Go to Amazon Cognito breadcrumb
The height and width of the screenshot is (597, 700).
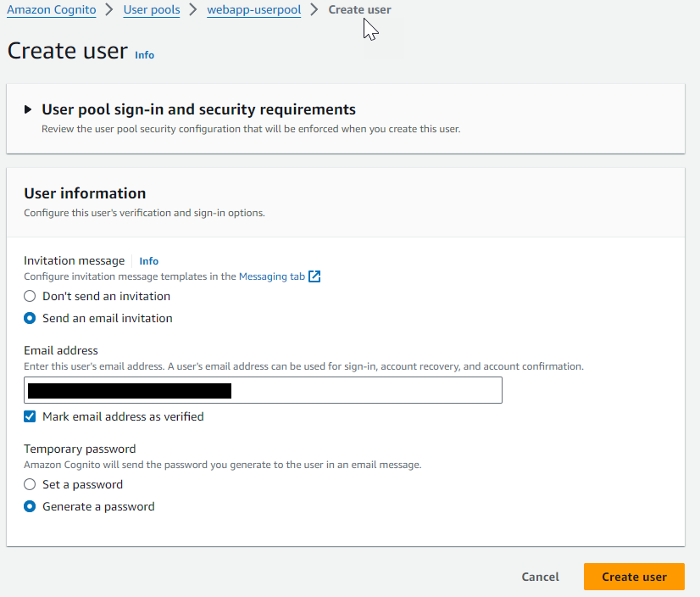click(51, 10)
